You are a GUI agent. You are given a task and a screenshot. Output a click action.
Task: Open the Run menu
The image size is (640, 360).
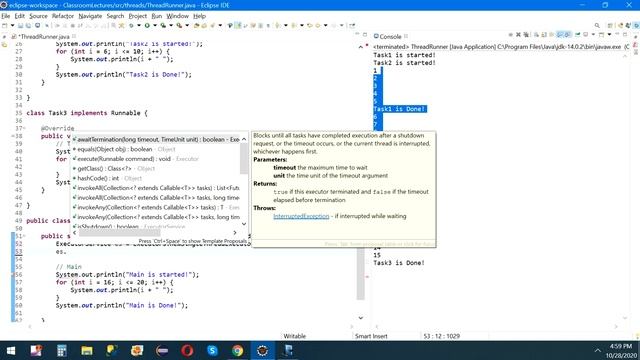click(x=157, y=16)
